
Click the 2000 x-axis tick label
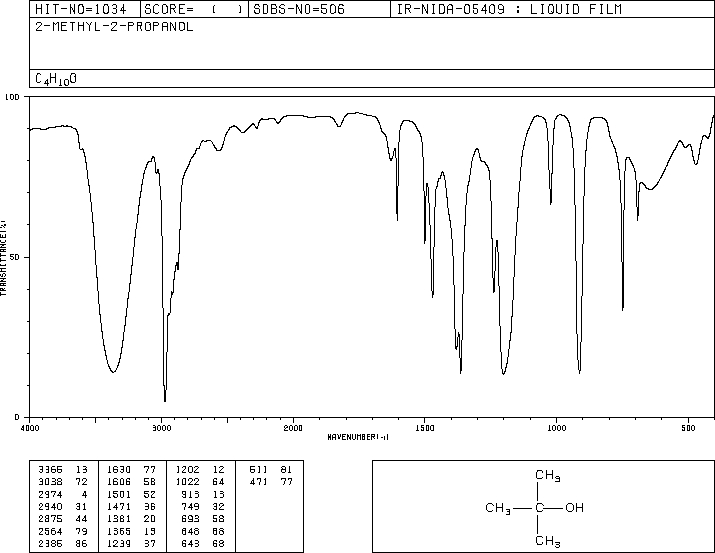point(293,428)
